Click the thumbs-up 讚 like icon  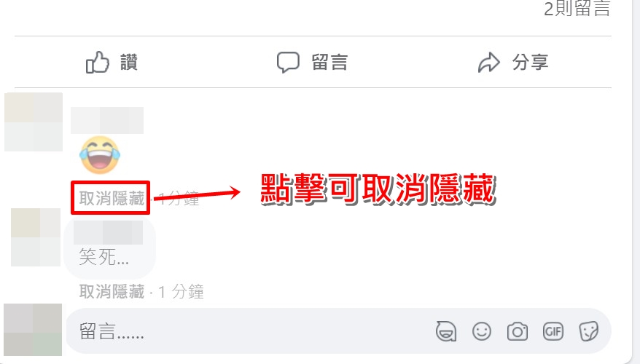[x=98, y=63]
